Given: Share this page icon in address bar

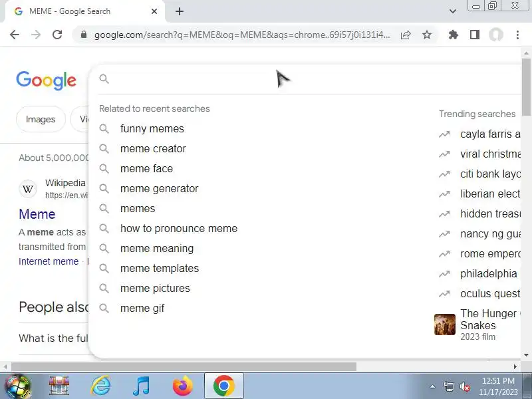Looking at the screenshot, I should tap(406, 35).
